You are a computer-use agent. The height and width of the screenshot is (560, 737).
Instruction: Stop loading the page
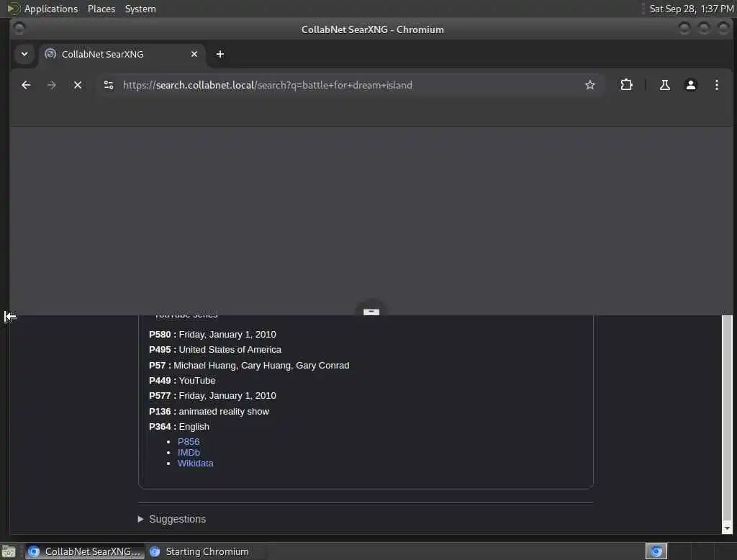point(78,85)
